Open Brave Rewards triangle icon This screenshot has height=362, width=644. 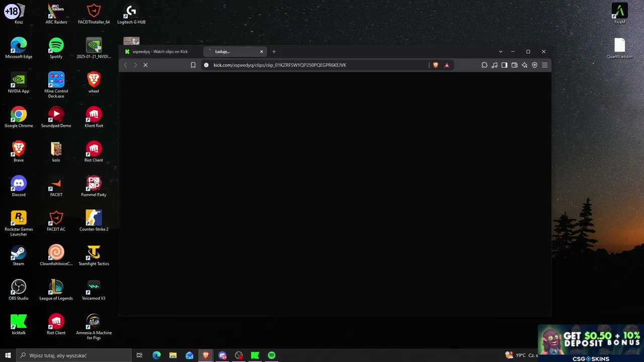pos(446,65)
